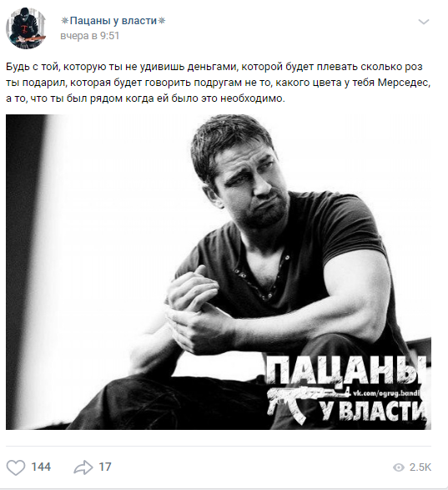448x490 pixels.
Task: Click the 144 likes counter
Action: coord(41,467)
